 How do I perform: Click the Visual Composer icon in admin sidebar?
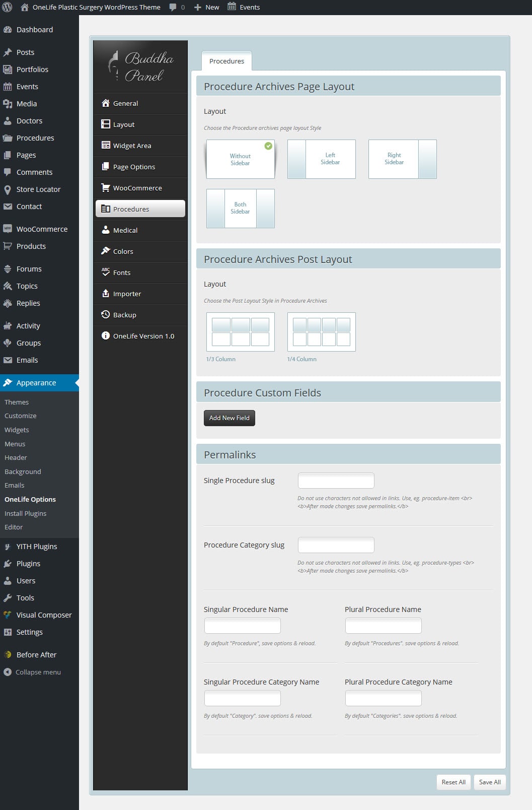[x=8, y=615]
